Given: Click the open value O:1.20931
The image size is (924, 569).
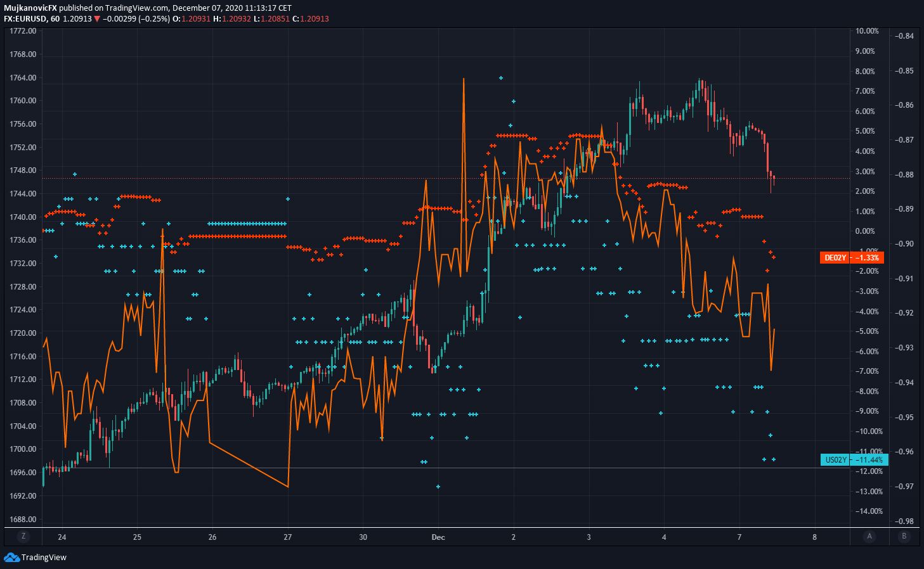Looking at the screenshot, I should coord(192,19).
